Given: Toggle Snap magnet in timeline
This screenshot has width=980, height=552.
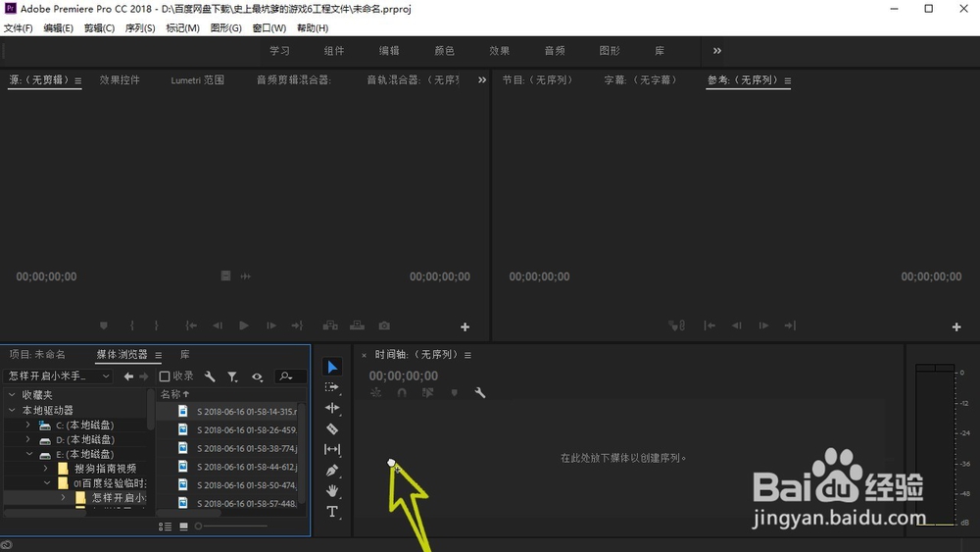Looking at the screenshot, I should pyautogui.click(x=402, y=392).
